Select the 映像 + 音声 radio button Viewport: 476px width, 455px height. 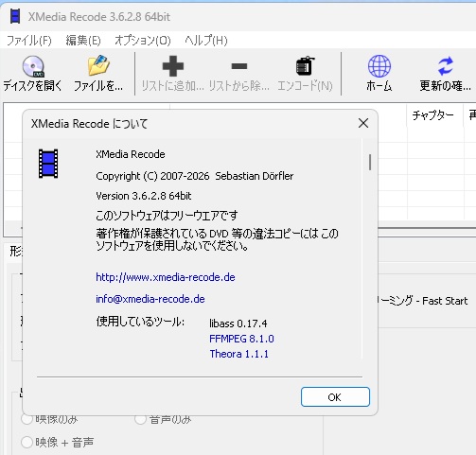[x=27, y=442]
